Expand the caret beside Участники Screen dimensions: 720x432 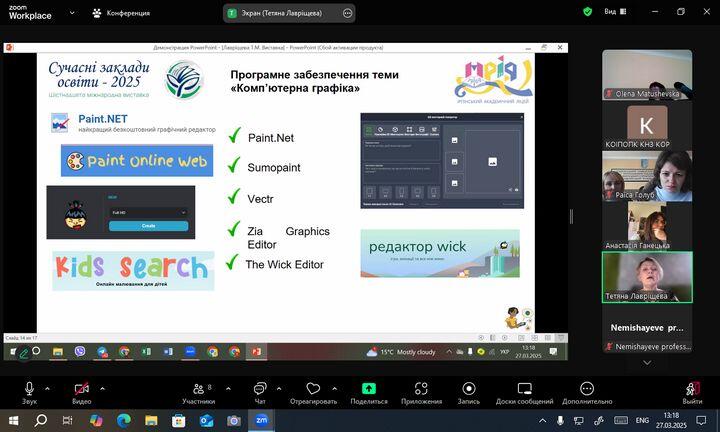228,388
